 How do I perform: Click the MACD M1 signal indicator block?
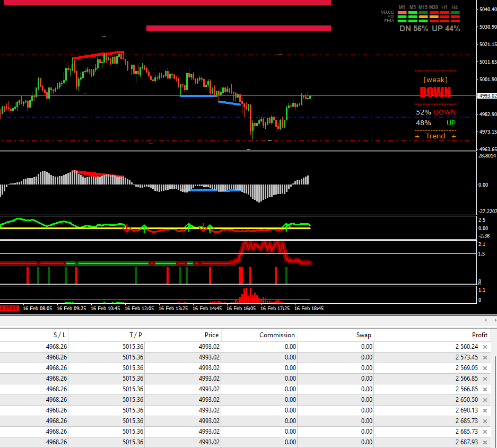(402, 12)
